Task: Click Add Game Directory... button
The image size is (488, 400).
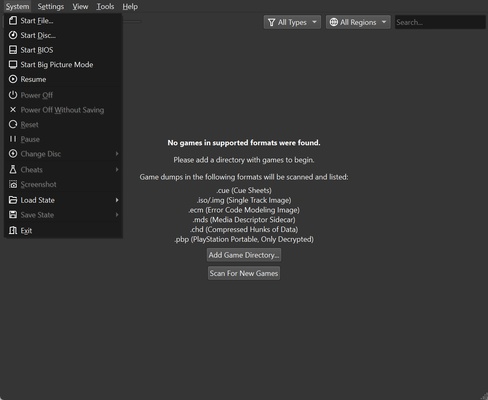Action: click(244, 255)
